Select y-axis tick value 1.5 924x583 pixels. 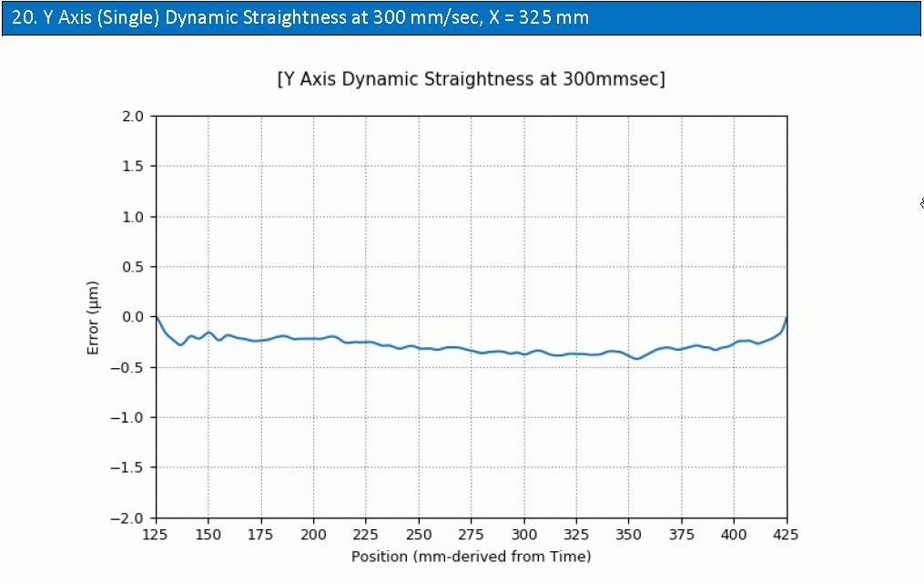[x=133, y=166]
